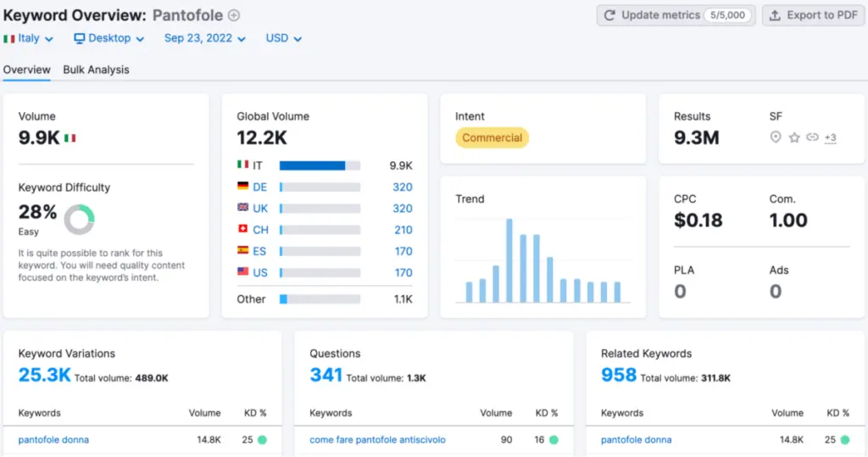Viewport: 868px width, 457px height.
Task: Click the star SERP feature icon
Action: (794, 137)
